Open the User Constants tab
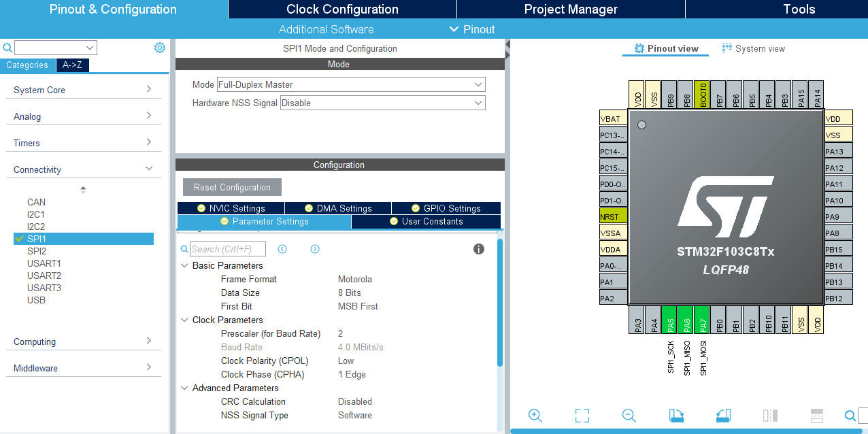 426,222
